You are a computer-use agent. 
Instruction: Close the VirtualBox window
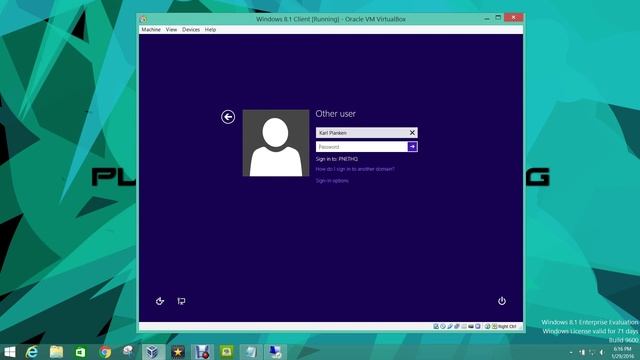tap(513, 18)
